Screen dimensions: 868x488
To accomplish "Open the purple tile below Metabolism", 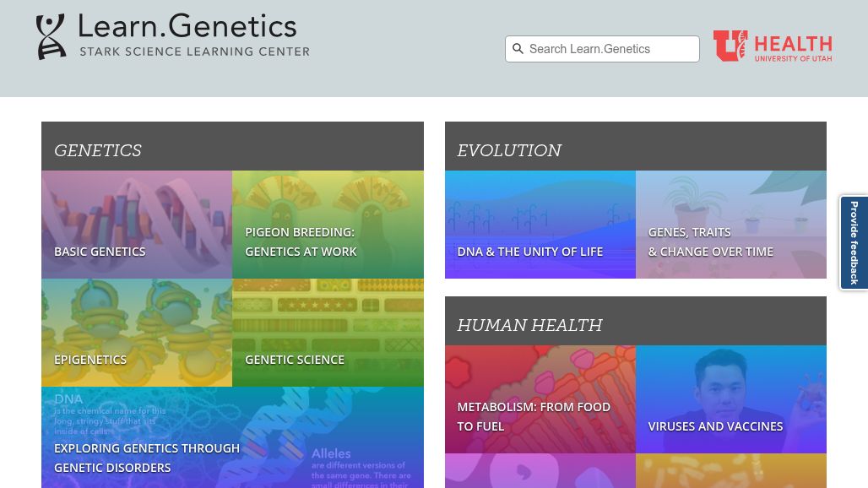I will 540,471.
